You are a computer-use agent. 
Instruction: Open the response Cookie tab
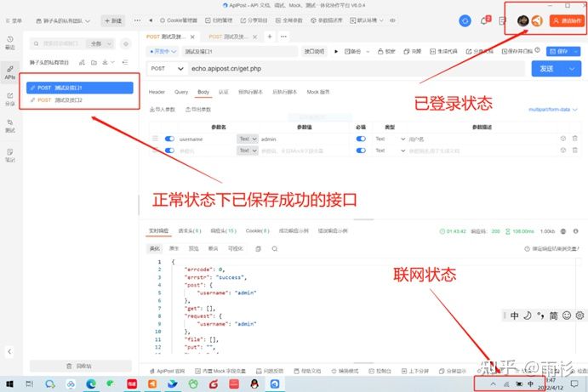[257, 230]
